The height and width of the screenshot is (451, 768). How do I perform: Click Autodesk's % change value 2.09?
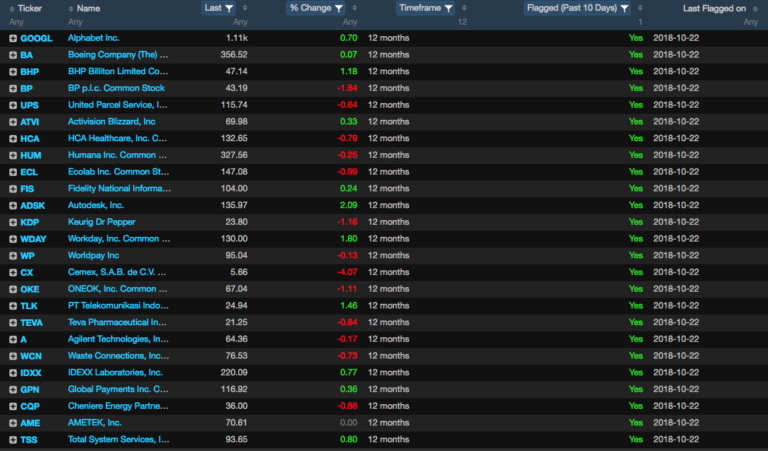[x=348, y=205]
